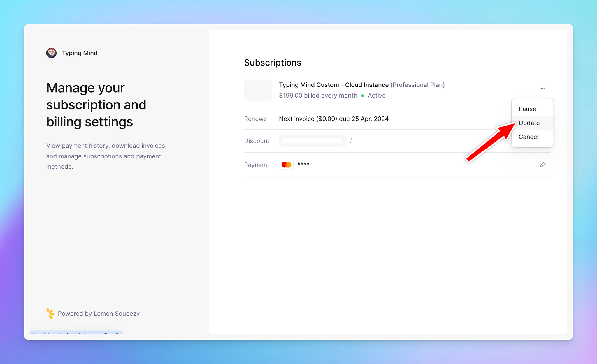Click the Mastercard card icon
This screenshot has width=597, height=364.
point(286,165)
